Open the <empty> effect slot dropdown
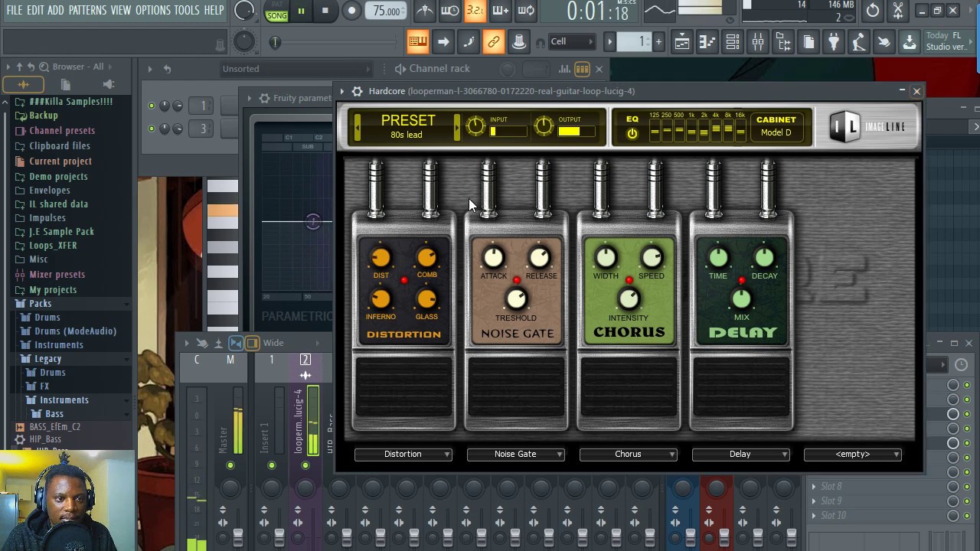 pyautogui.click(x=853, y=455)
